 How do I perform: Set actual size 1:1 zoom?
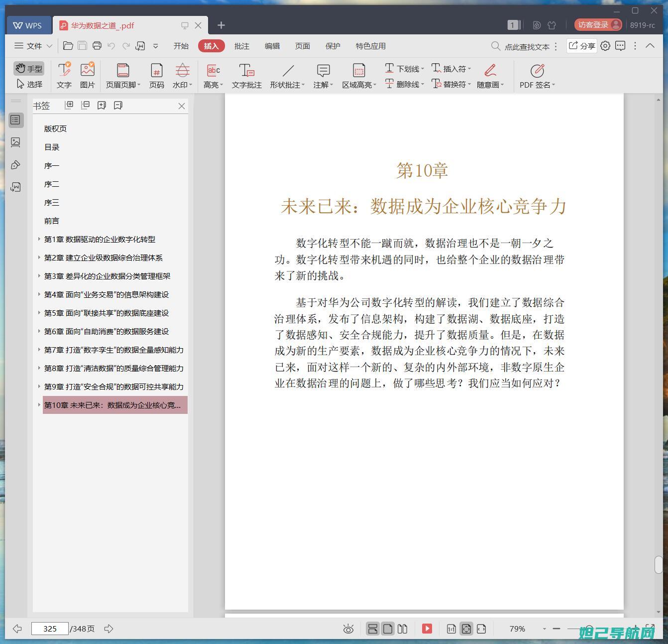coord(451,629)
